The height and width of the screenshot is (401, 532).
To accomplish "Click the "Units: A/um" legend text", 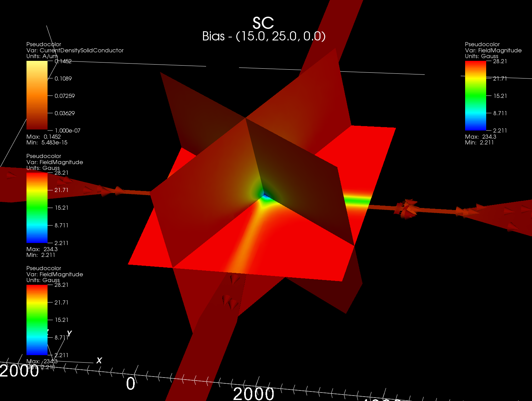I will 42,56.
